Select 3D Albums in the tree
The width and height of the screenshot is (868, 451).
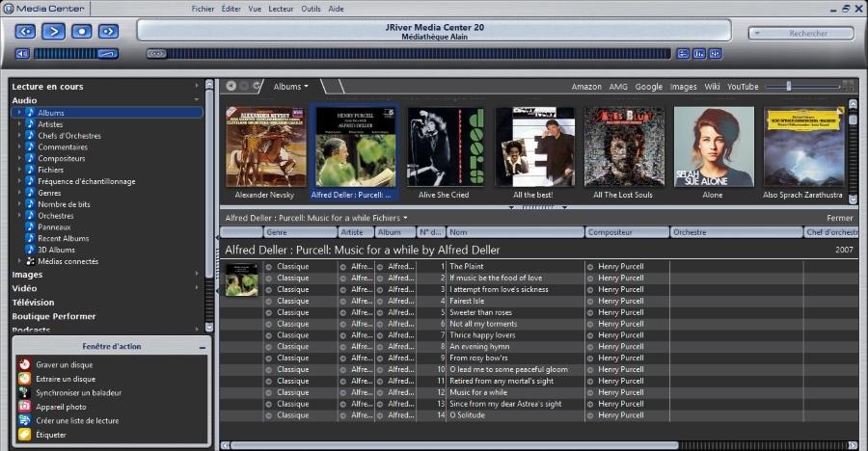click(x=57, y=251)
